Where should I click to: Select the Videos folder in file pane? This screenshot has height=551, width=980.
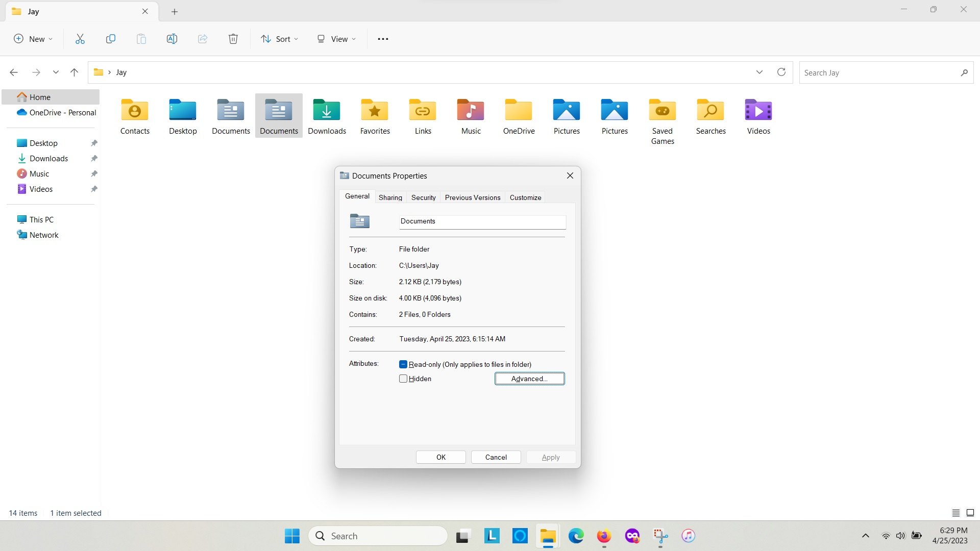tap(758, 116)
